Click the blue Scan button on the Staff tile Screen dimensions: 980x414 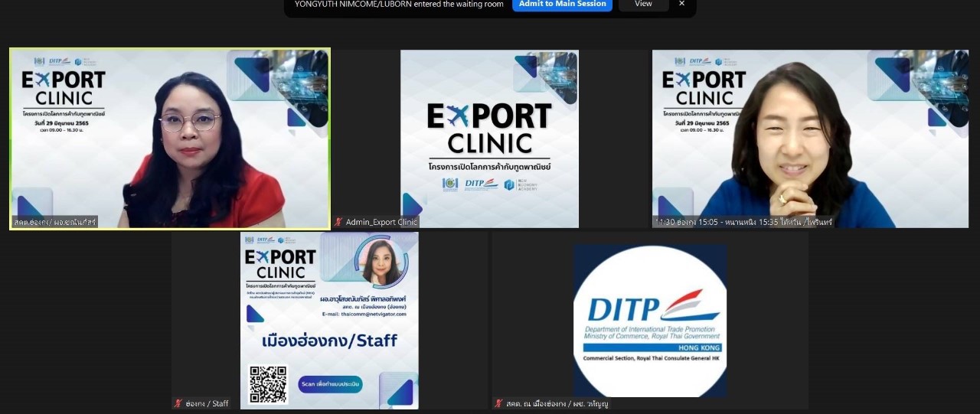331,384
